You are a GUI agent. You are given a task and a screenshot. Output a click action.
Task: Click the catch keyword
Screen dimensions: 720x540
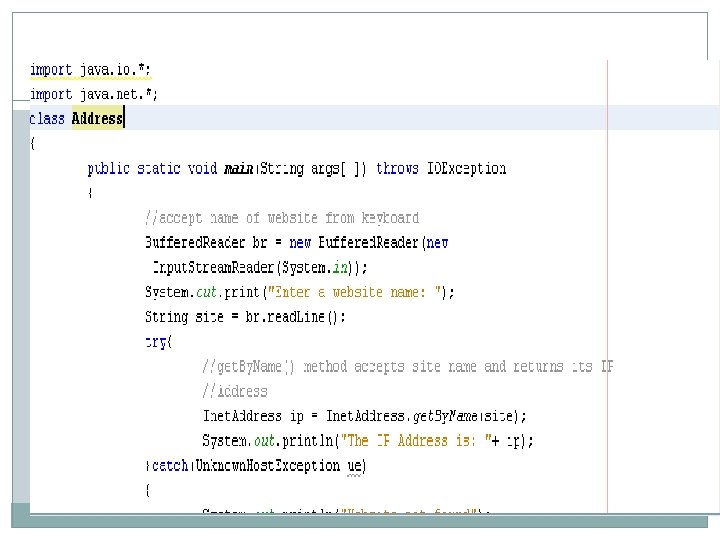tap(170, 466)
